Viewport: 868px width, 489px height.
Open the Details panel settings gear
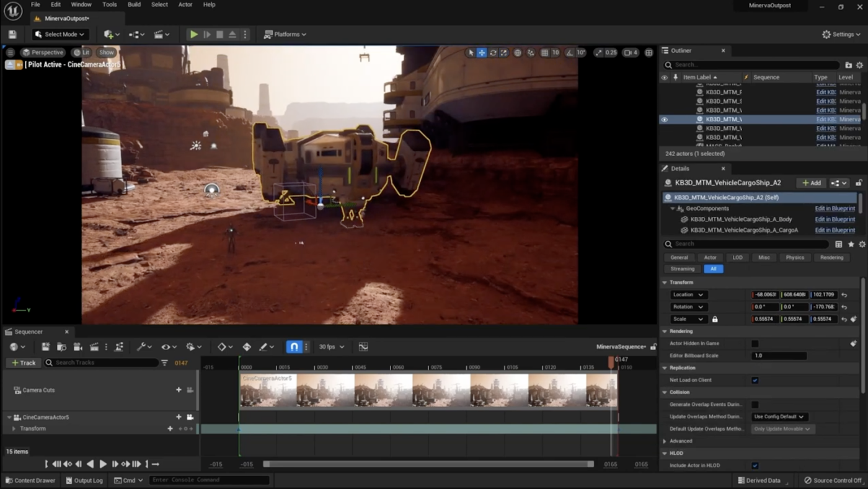pyautogui.click(x=861, y=244)
